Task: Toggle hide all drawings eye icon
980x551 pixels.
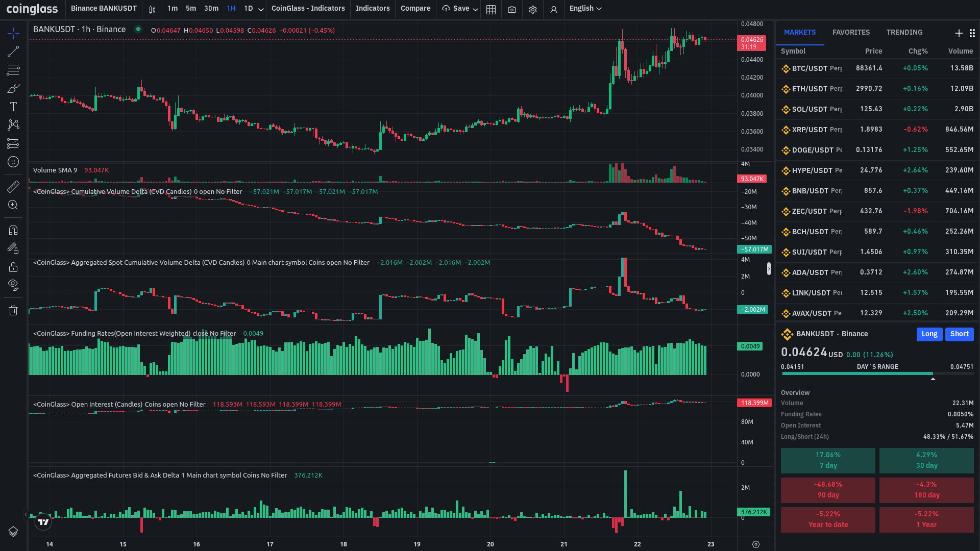Action: pos(13,285)
